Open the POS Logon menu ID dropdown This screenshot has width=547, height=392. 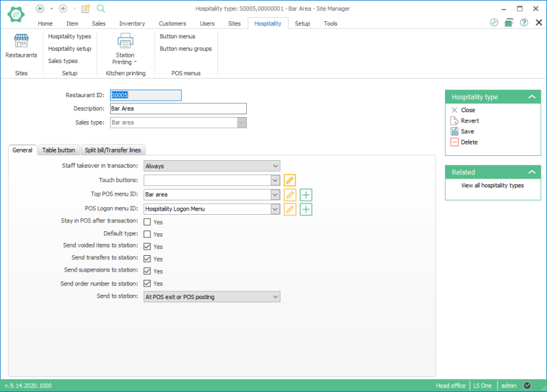pos(276,209)
